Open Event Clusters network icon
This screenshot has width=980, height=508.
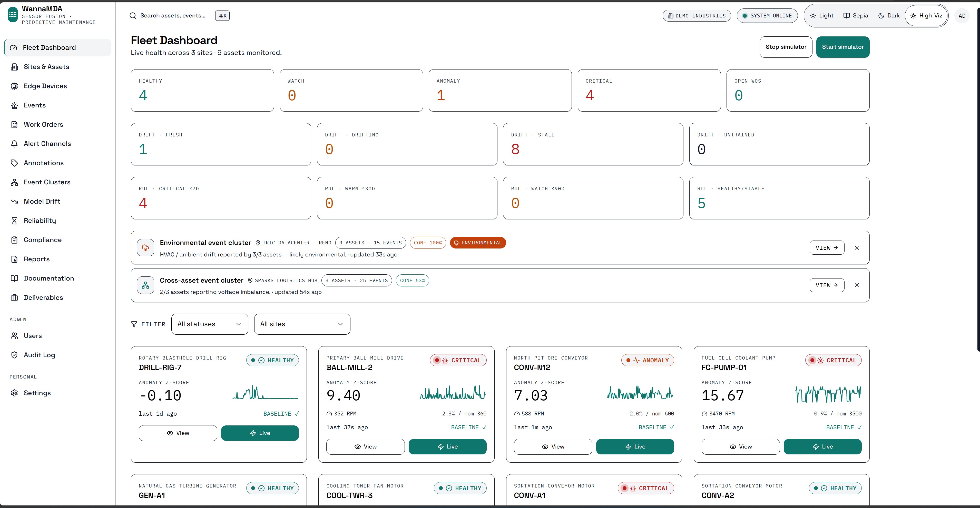(14, 182)
